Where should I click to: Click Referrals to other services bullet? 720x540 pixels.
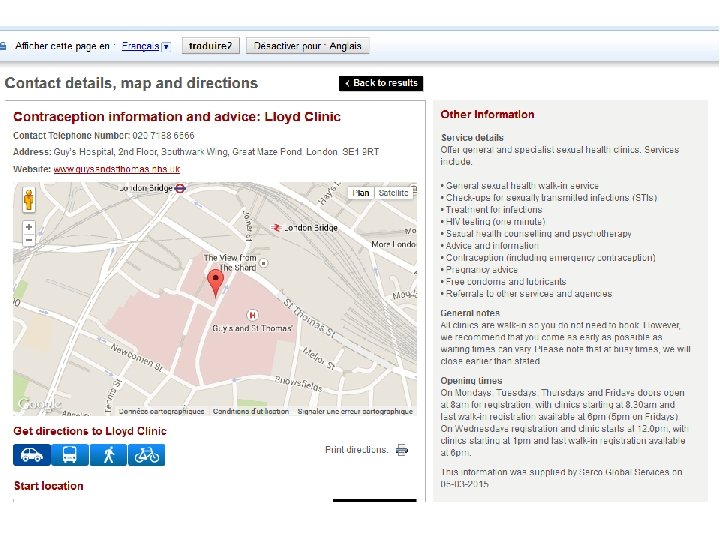[x=526, y=293]
